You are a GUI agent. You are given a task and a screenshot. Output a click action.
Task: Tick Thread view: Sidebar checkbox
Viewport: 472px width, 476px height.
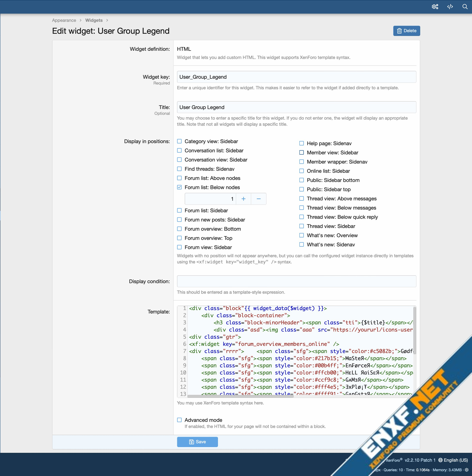click(301, 226)
